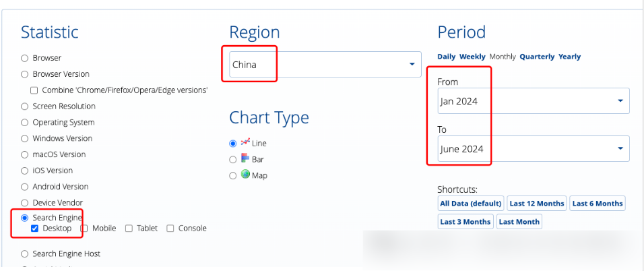Click the Line chart icon
Viewport: 644px width, 271px height.
[x=245, y=143]
